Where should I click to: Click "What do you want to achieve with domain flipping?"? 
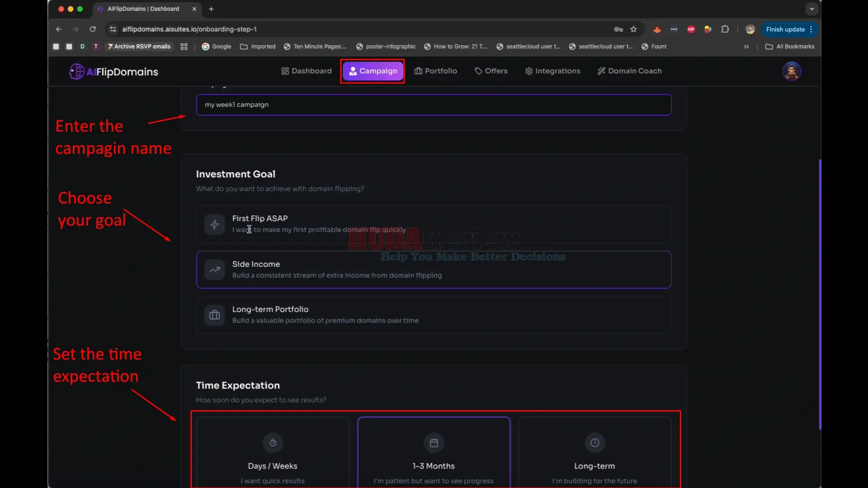pos(280,189)
